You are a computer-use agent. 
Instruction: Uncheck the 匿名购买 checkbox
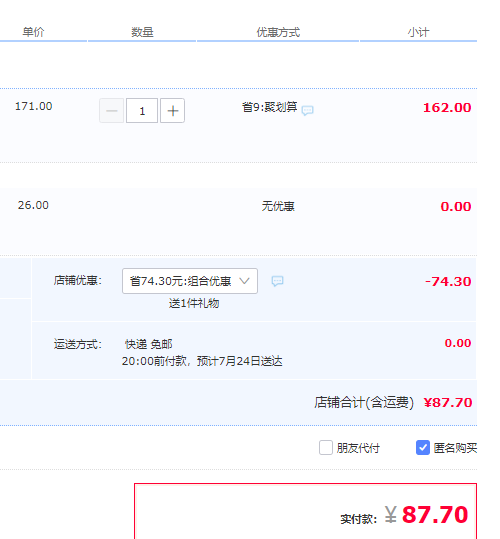pos(423,448)
